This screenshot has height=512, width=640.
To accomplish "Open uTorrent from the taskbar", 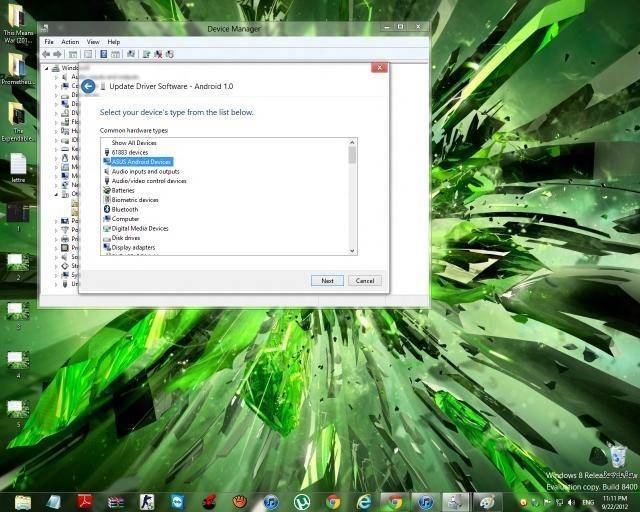I will tap(302, 502).
